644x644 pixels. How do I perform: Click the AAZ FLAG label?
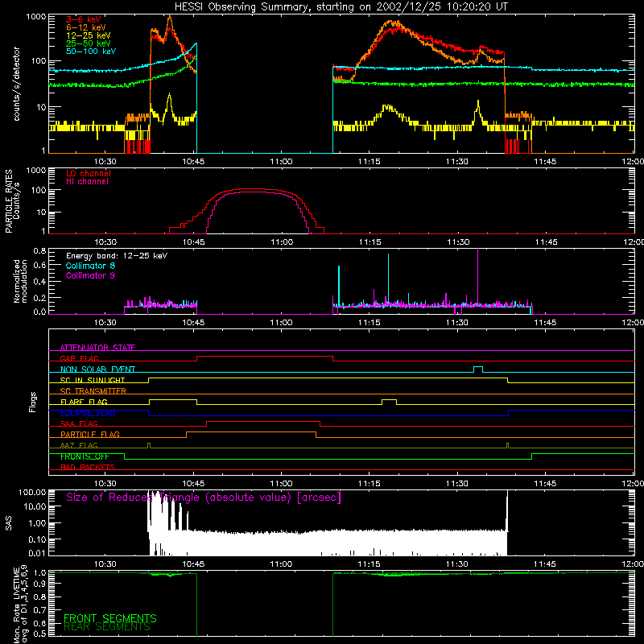tap(79, 445)
